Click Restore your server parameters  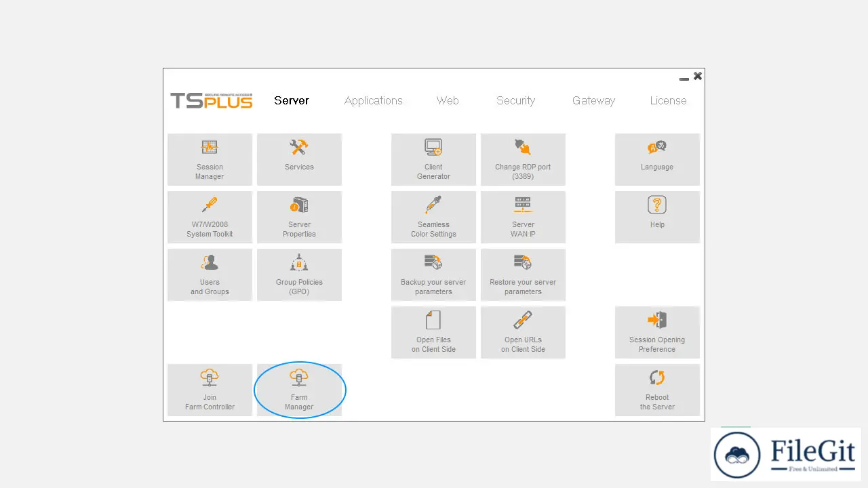pyautogui.click(x=523, y=274)
